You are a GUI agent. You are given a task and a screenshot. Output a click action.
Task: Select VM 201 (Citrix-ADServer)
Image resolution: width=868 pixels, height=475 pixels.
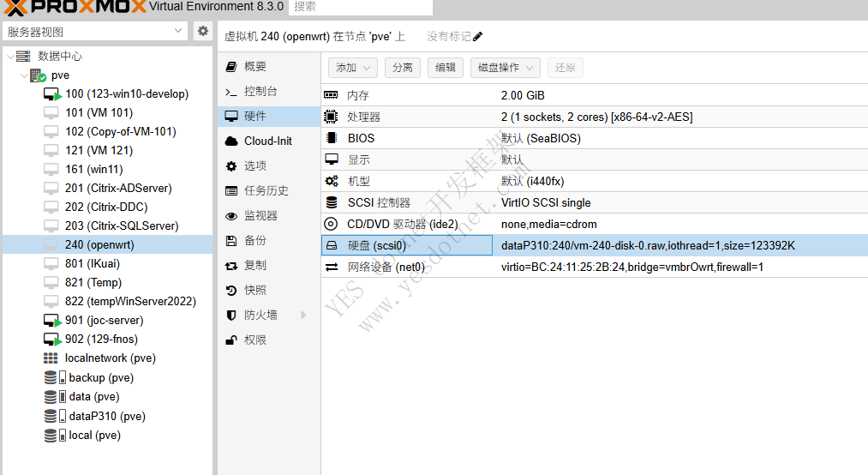point(118,189)
